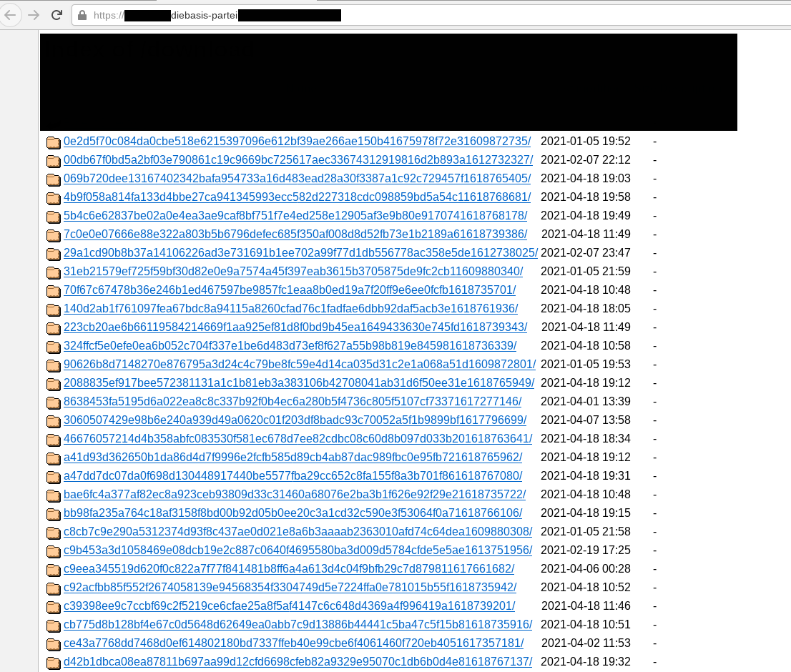Click folder icon beside 5b4c6e62837b entry
The image size is (791, 672).
[x=54, y=217]
